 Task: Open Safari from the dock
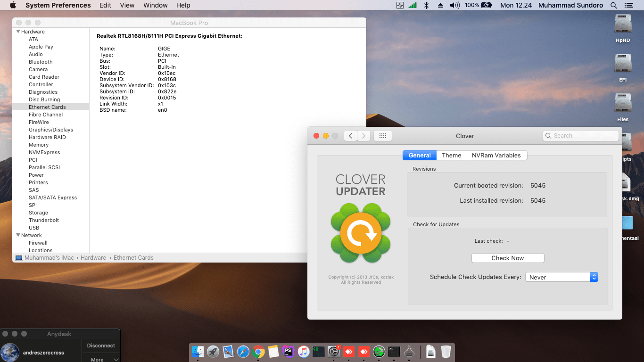pyautogui.click(x=243, y=351)
